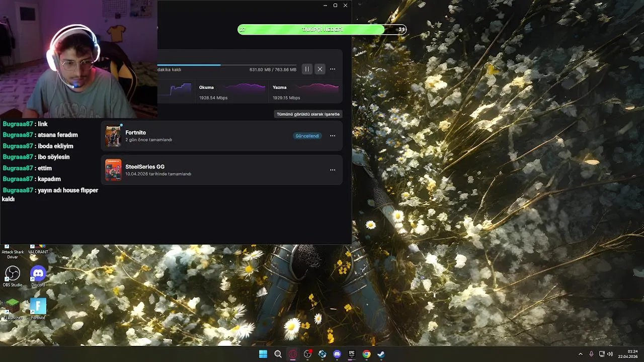Open Google Chrome from the taskbar
Screen dimensions: 644x362
(x=367, y=354)
